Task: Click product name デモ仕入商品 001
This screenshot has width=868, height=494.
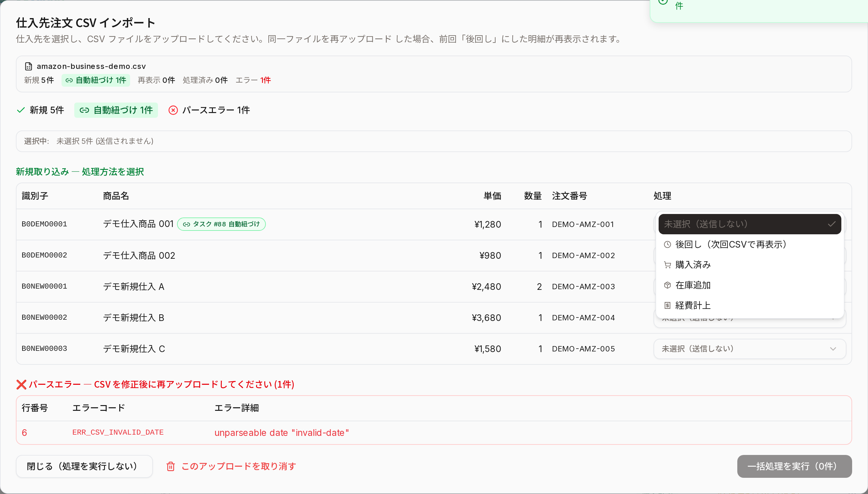Action: [x=138, y=224]
